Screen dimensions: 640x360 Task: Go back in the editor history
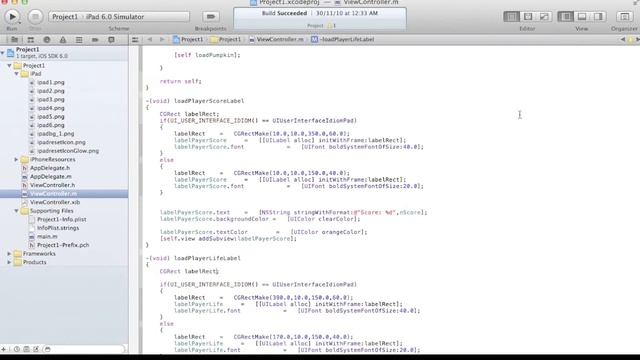click(150, 40)
